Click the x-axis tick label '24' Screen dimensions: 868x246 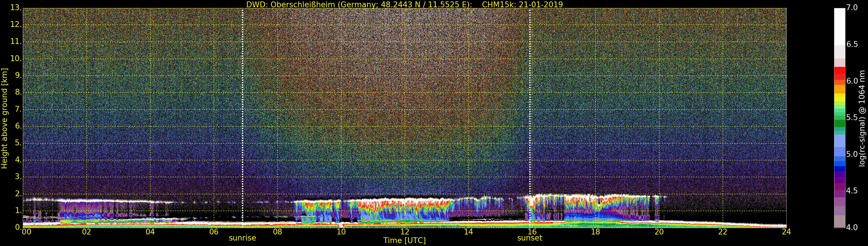[786, 232]
